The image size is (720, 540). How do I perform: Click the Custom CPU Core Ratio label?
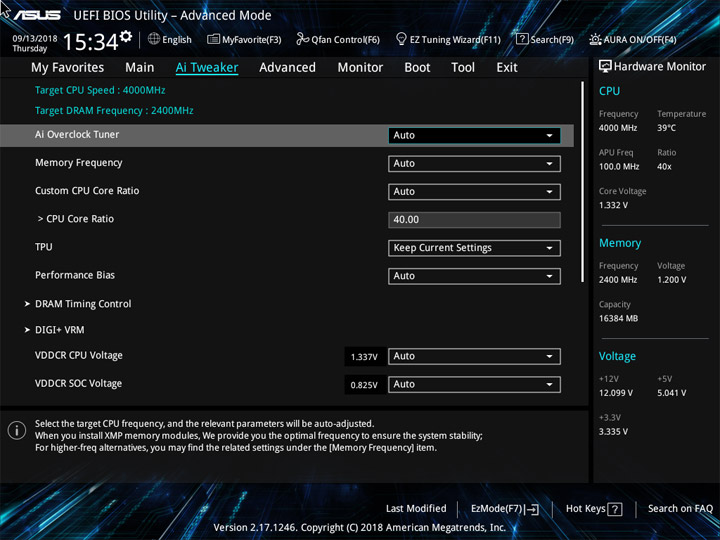coord(87,191)
